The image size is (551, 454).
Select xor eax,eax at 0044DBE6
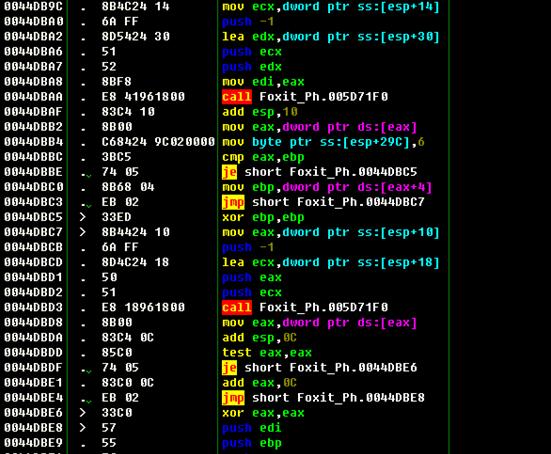(x=263, y=413)
